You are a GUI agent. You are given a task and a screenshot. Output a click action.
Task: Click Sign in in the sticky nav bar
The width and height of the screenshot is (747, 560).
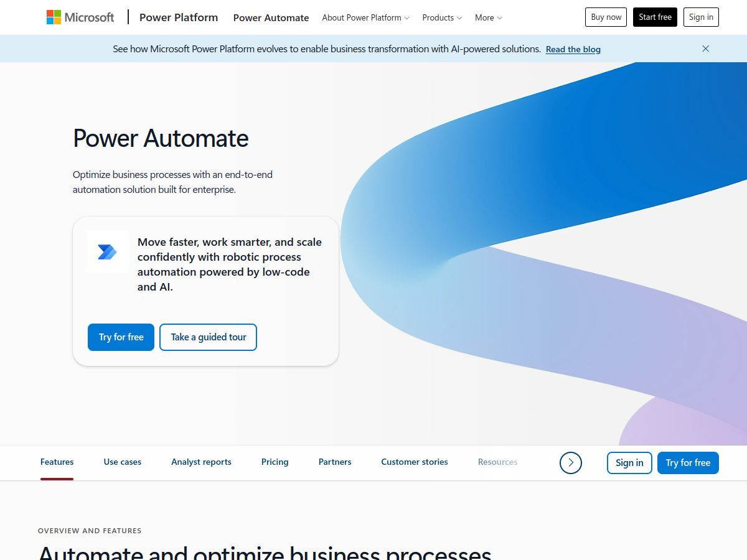629,463
